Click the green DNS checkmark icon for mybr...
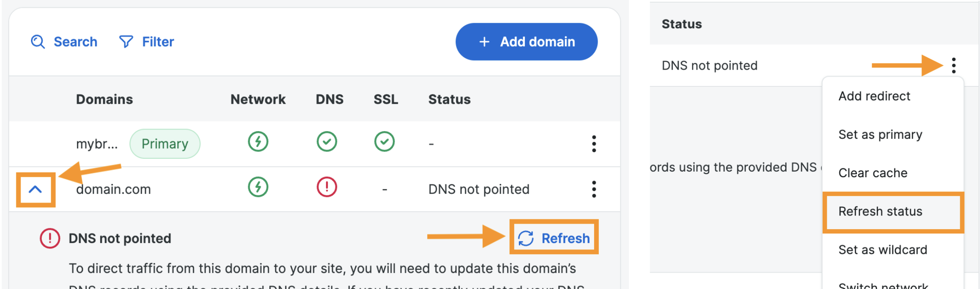This screenshot has height=289, width=980. point(327,141)
